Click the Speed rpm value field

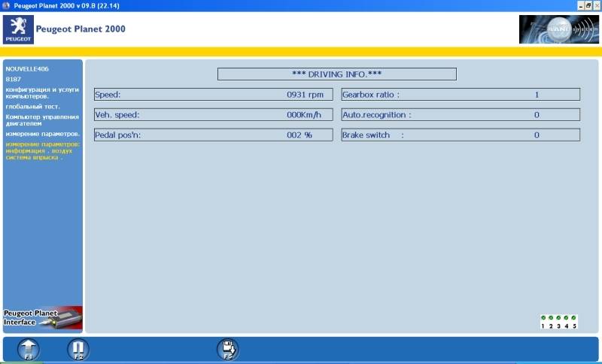click(x=213, y=95)
